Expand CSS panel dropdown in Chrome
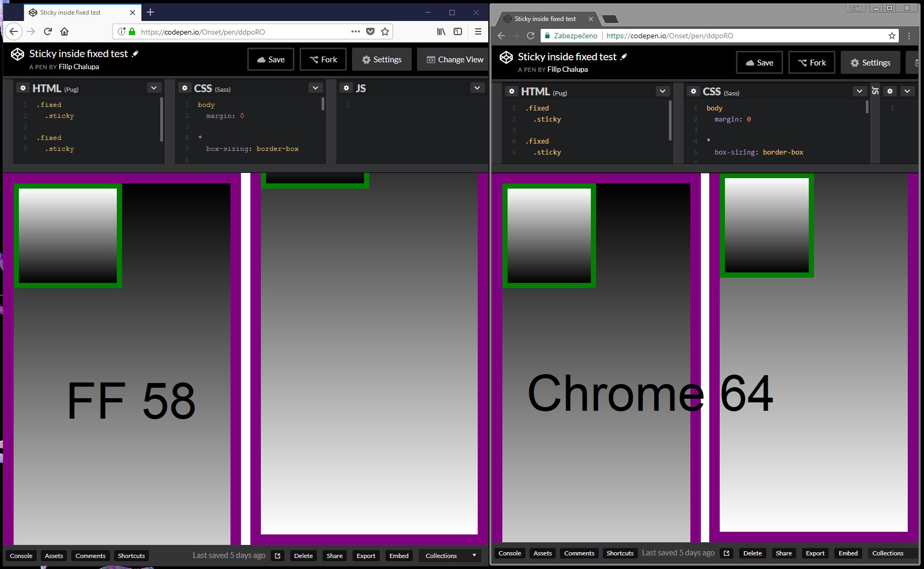The image size is (924, 569). click(860, 91)
